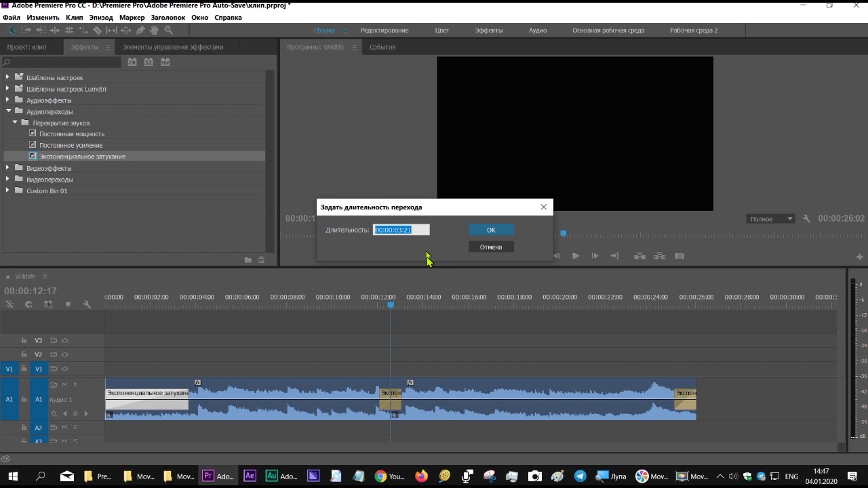Open timeline display settings wrench

pos(87,304)
